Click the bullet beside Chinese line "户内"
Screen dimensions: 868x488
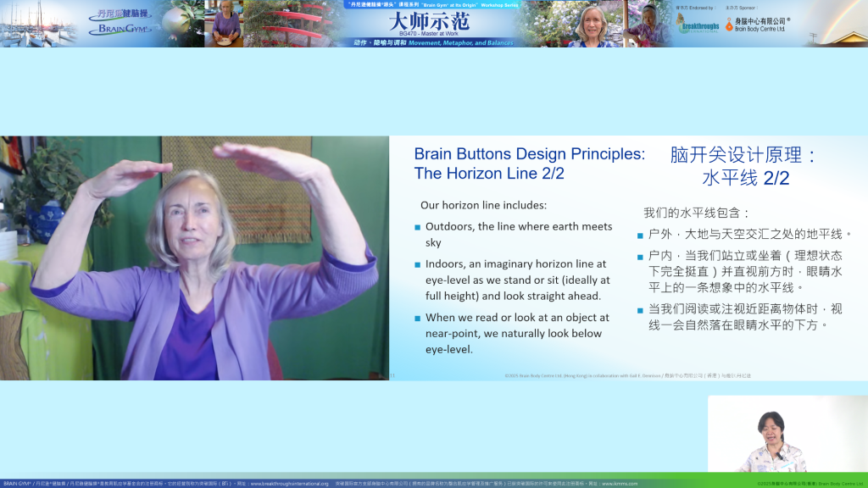pos(640,257)
